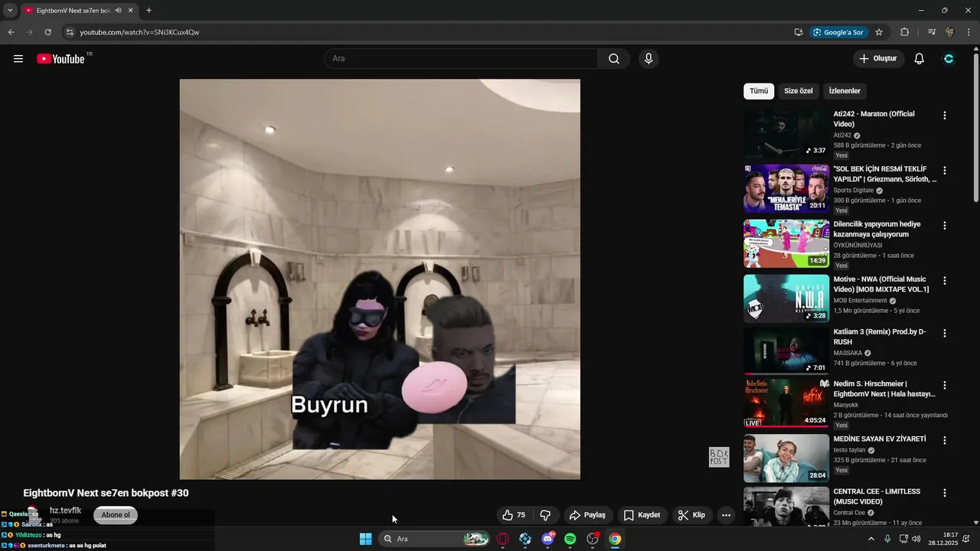This screenshot has height=551, width=980.
Task: Open options menu for CENTRAL CEE - LIMITLESS
Action: 944,493
